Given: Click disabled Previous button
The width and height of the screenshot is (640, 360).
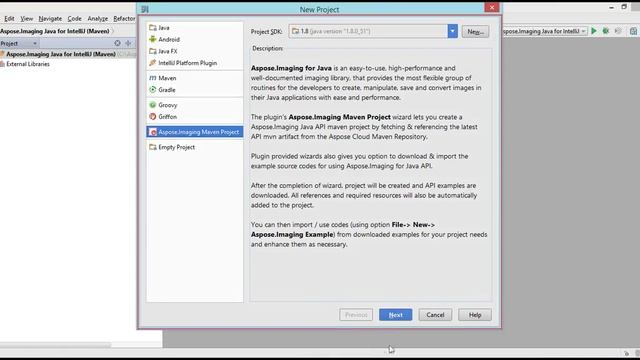Looking at the screenshot, I should pos(356,315).
